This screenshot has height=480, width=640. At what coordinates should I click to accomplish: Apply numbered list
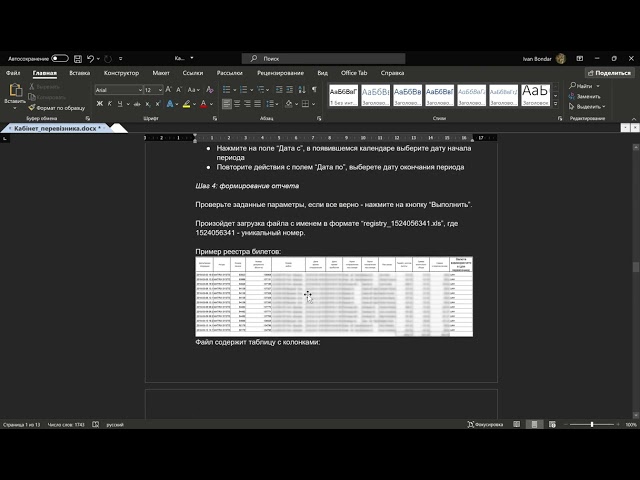(244, 89)
